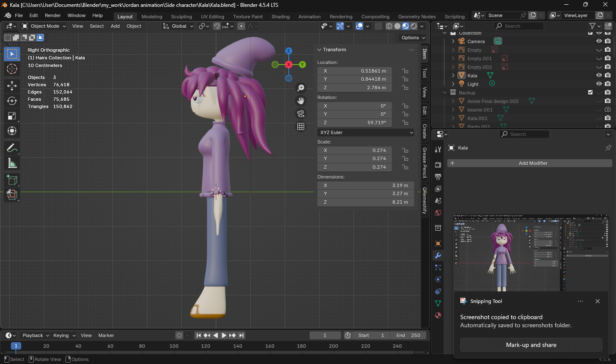Select rendered viewport shading mode

coord(414,26)
